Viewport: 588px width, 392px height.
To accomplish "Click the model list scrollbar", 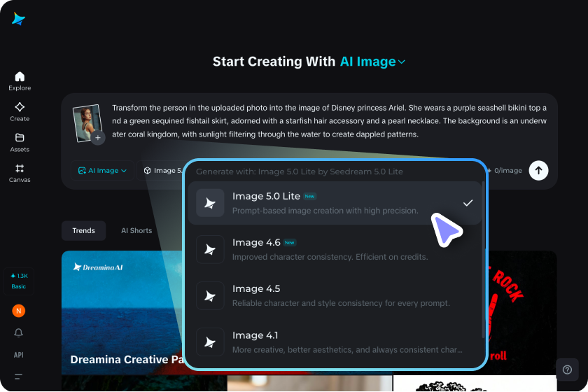I will point(484,259).
